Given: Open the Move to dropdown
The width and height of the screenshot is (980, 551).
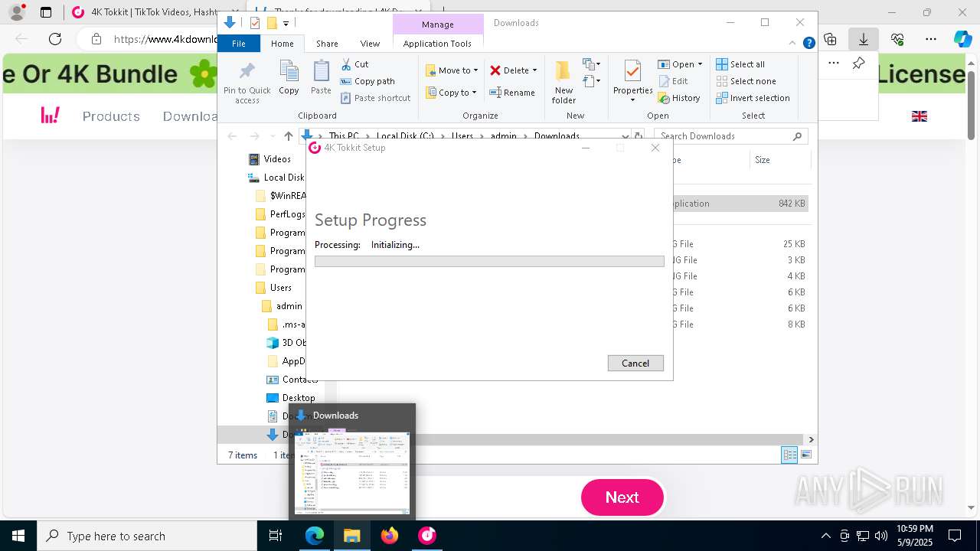Looking at the screenshot, I should (452, 70).
